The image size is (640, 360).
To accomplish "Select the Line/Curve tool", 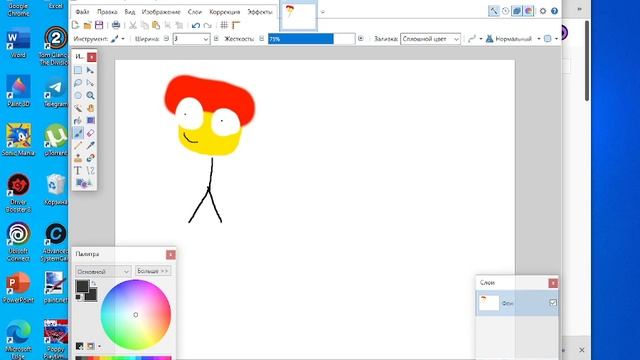I will 90,171.
